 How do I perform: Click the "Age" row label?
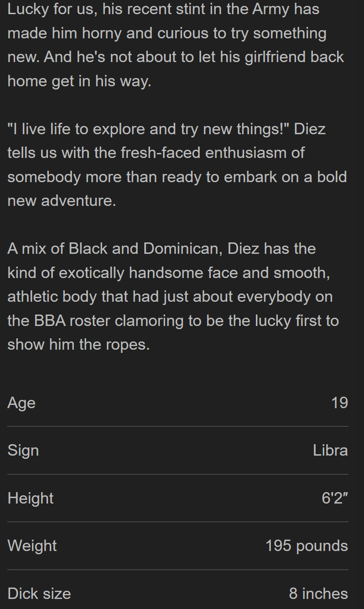[21, 403]
